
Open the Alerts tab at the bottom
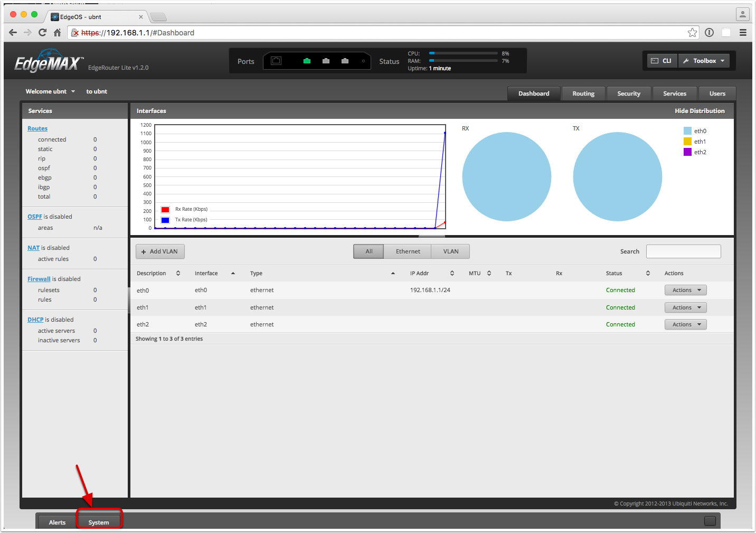coord(57,522)
